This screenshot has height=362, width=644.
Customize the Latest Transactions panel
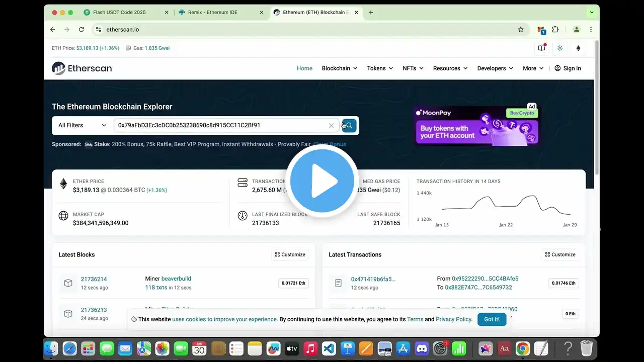click(560, 255)
